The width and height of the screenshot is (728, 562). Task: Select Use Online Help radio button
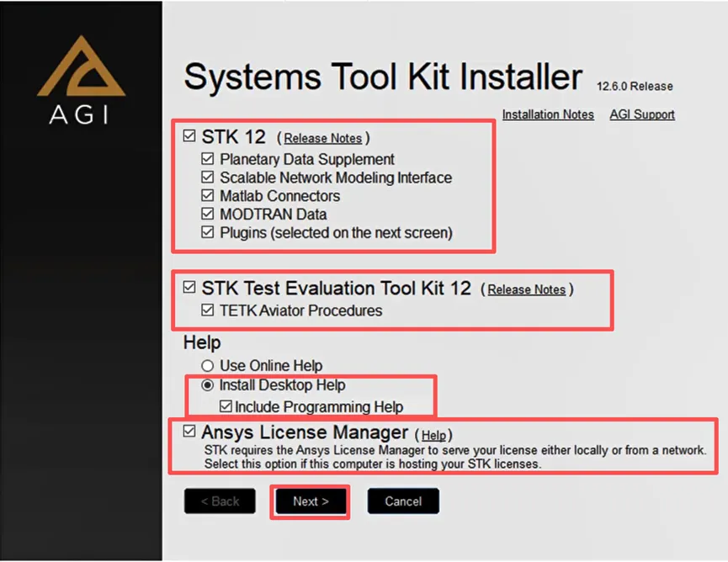[208, 366]
